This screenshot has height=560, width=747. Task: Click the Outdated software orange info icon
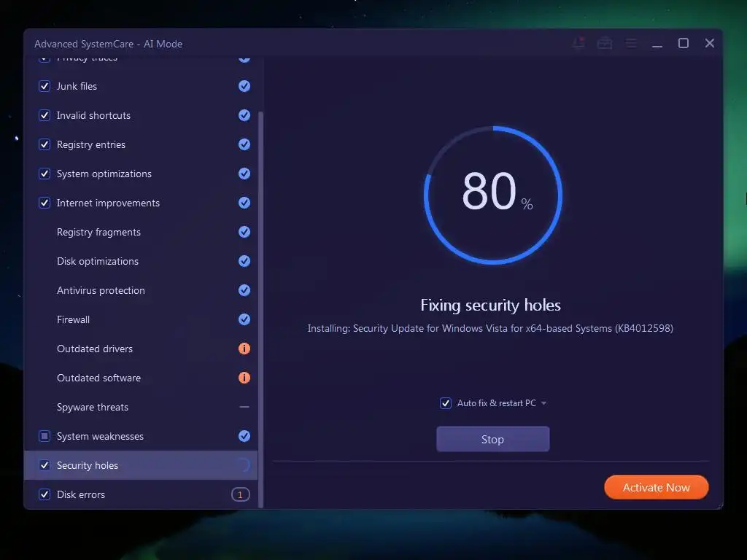click(244, 378)
